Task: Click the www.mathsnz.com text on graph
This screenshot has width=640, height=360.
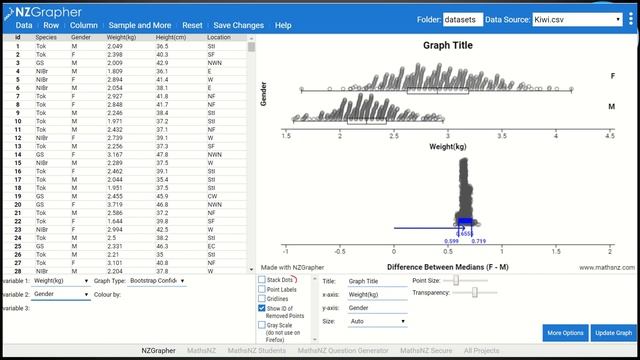Action: pos(607,267)
